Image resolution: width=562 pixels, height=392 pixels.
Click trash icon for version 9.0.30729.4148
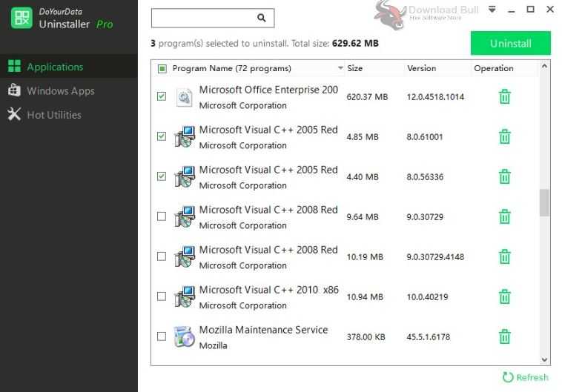[x=505, y=256]
